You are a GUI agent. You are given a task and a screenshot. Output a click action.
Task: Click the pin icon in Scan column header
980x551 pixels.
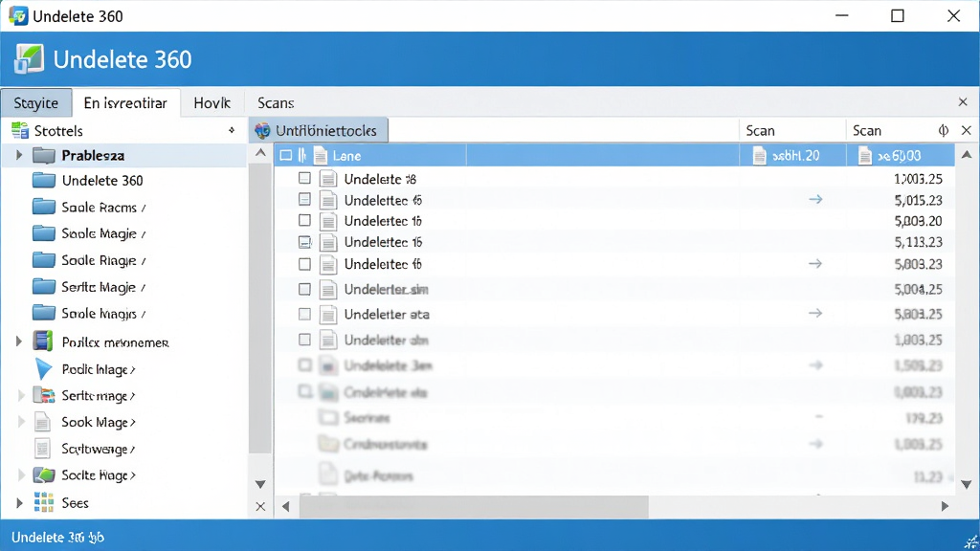[943, 130]
